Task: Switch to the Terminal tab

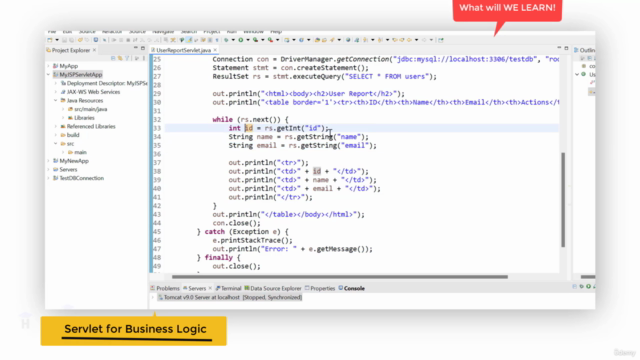Action: [229, 288]
